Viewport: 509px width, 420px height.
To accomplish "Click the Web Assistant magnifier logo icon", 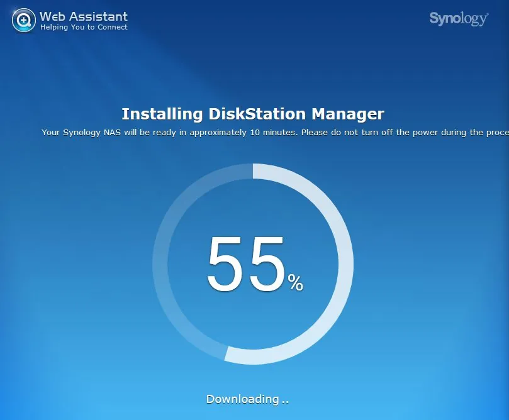I will 24,20.
